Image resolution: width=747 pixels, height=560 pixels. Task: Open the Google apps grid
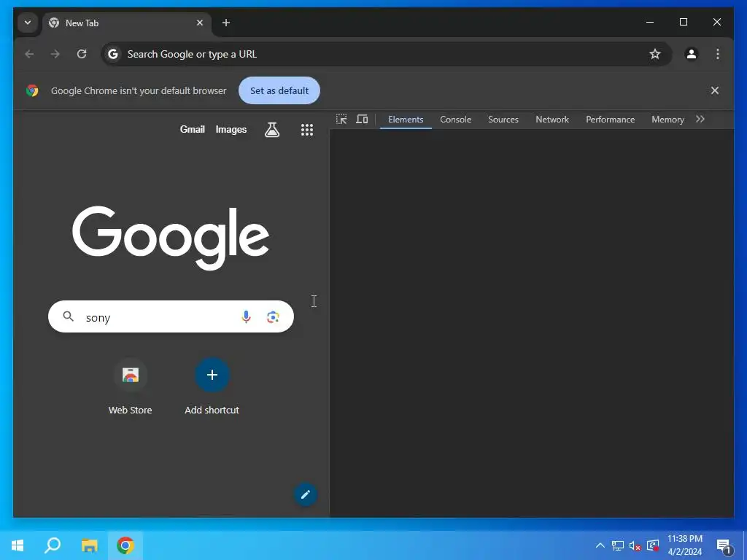307,130
